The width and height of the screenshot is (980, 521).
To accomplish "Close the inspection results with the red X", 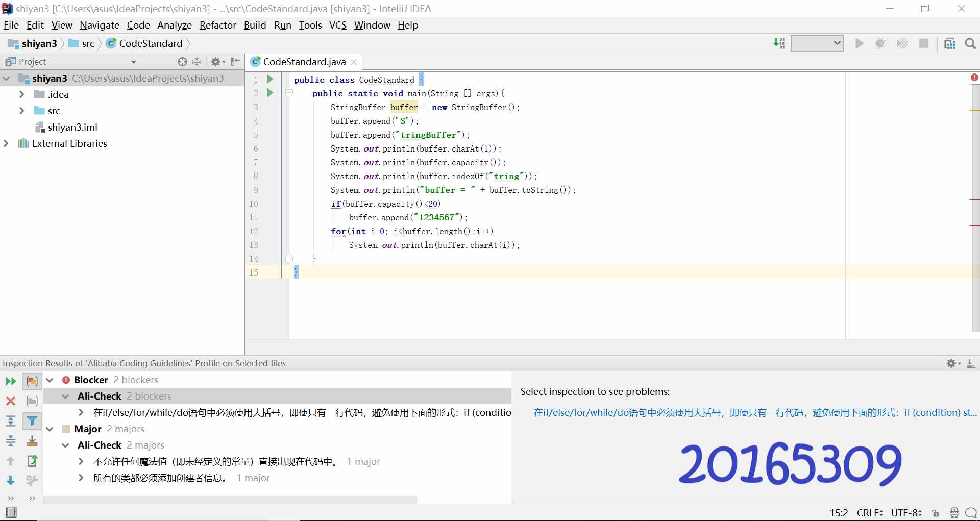I will [11, 401].
